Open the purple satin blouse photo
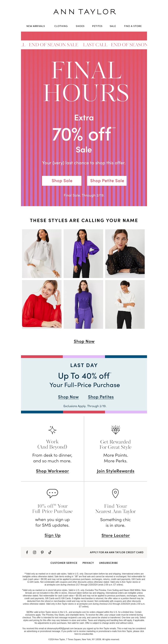Viewport: 168px width, 644px height. [83, 254]
